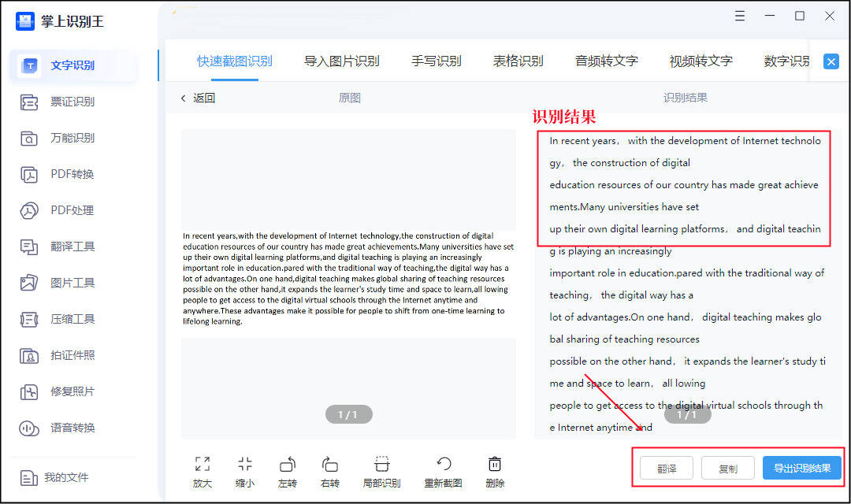
Task: Click the 缩小 zoom-out icon
Action: pyautogui.click(x=245, y=464)
